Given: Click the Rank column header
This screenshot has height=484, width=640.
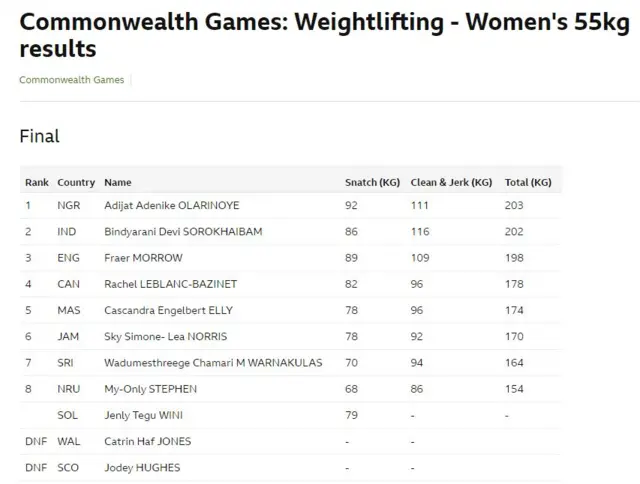Looking at the screenshot, I should coord(37,183).
